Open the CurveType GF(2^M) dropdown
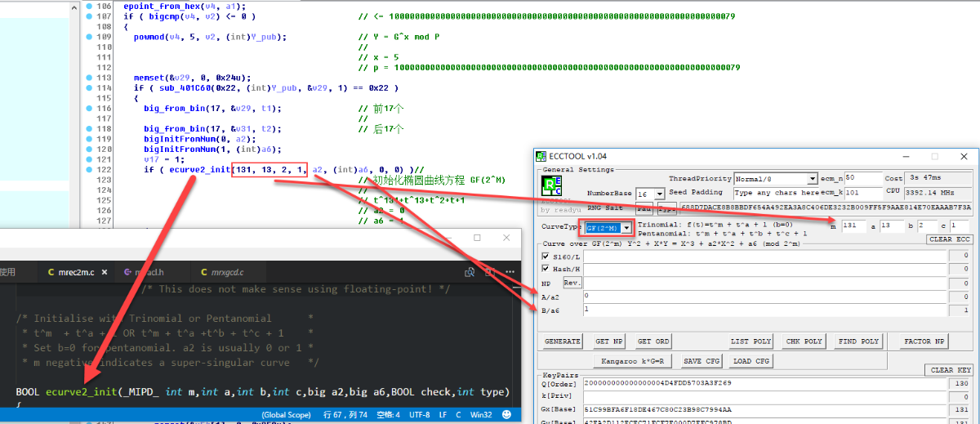This screenshot has height=424, width=980. [609, 227]
